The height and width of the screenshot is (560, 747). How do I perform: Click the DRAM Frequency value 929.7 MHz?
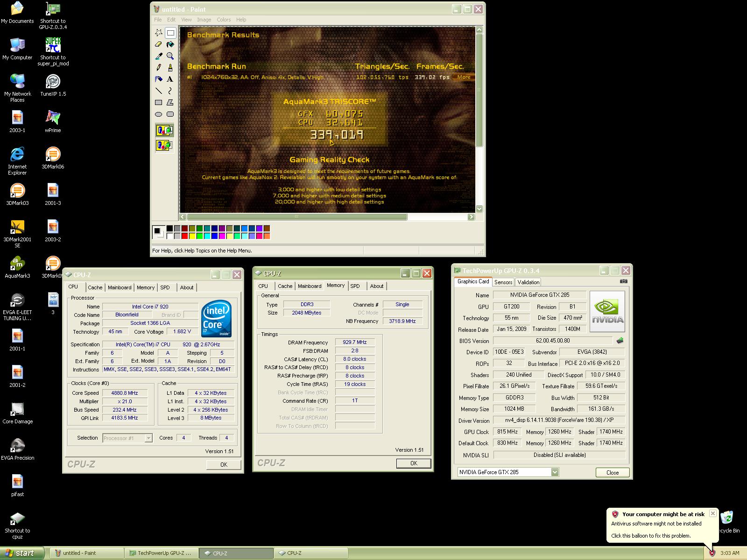click(354, 342)
